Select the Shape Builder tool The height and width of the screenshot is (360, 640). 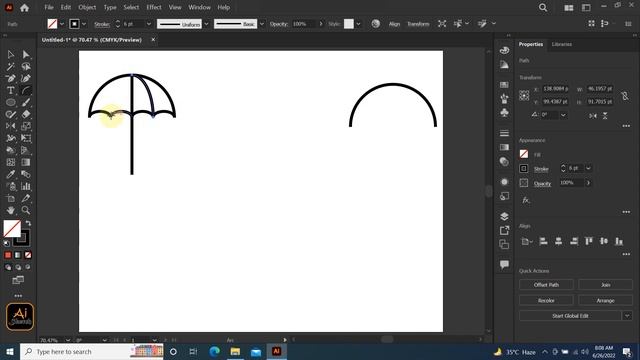11,150
